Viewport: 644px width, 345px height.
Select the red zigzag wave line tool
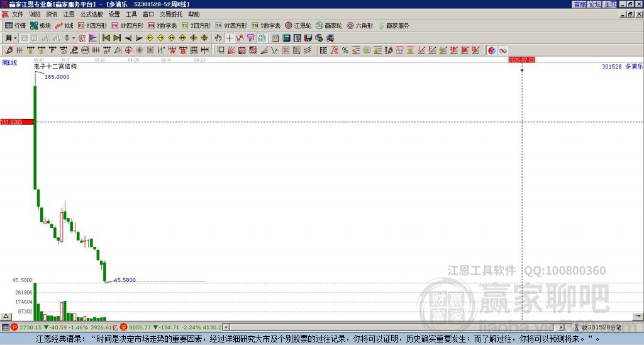(240, 38)
